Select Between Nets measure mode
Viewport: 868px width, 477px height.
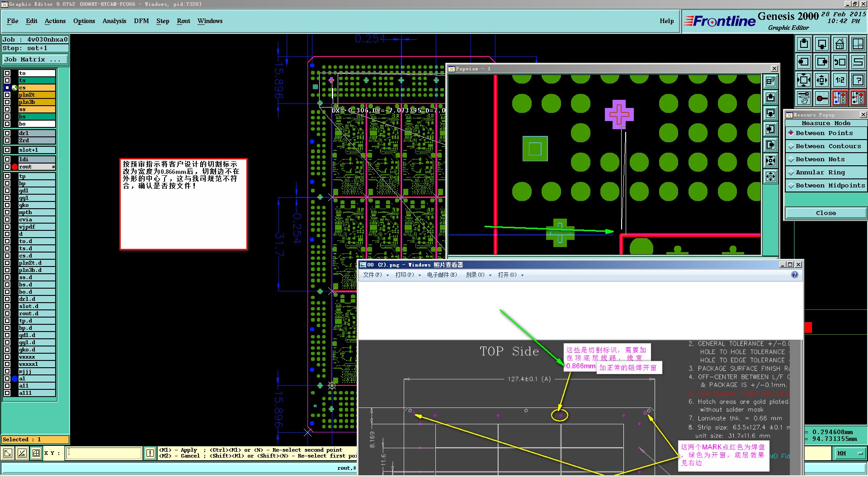pos(826,159)
